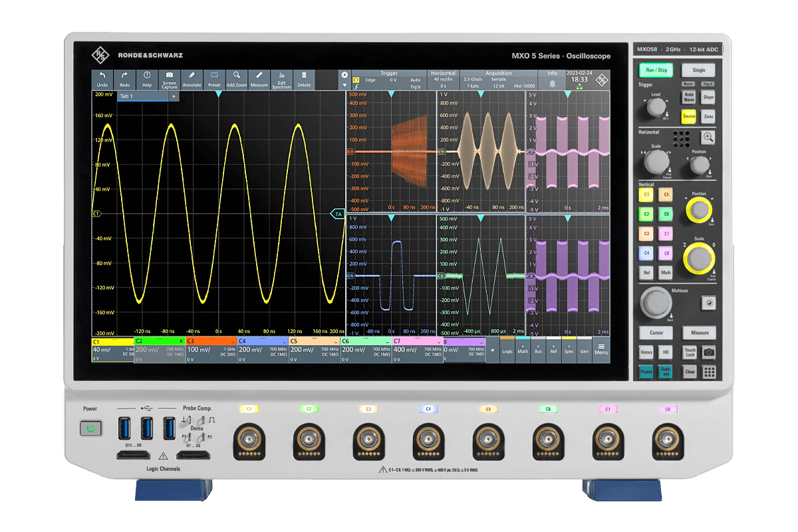
Task: Select the Tab 1 diagram tab
Action: coord(142,96)
